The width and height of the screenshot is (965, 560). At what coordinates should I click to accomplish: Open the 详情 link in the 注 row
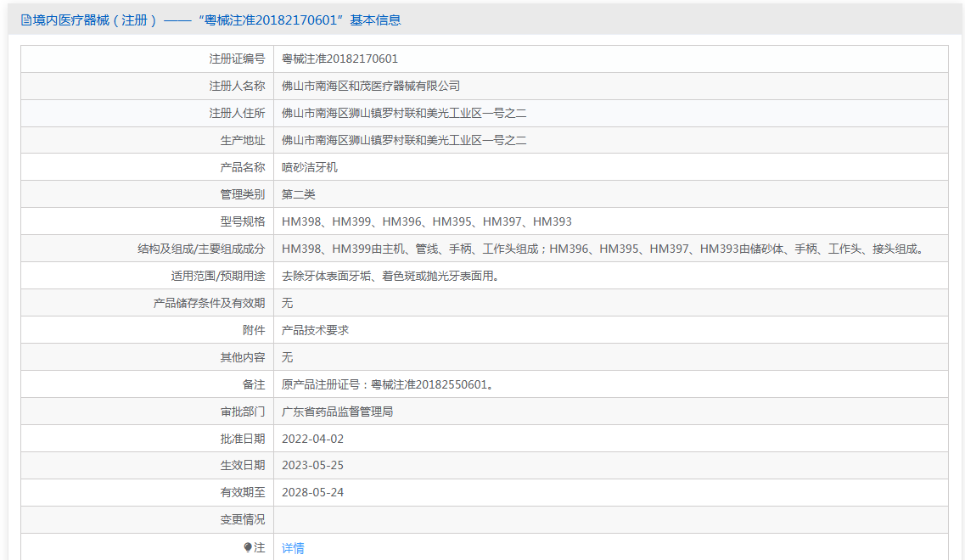293,547
